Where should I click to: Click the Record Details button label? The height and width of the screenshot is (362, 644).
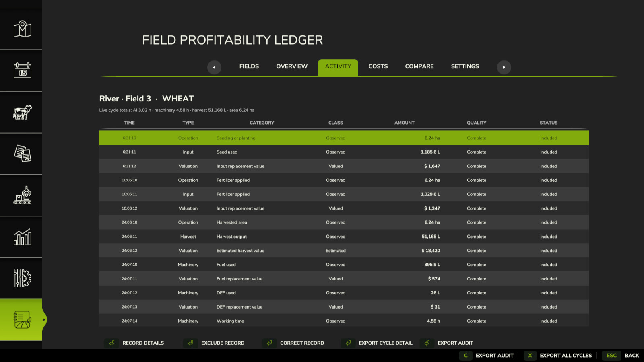click(x=143, y=343)
